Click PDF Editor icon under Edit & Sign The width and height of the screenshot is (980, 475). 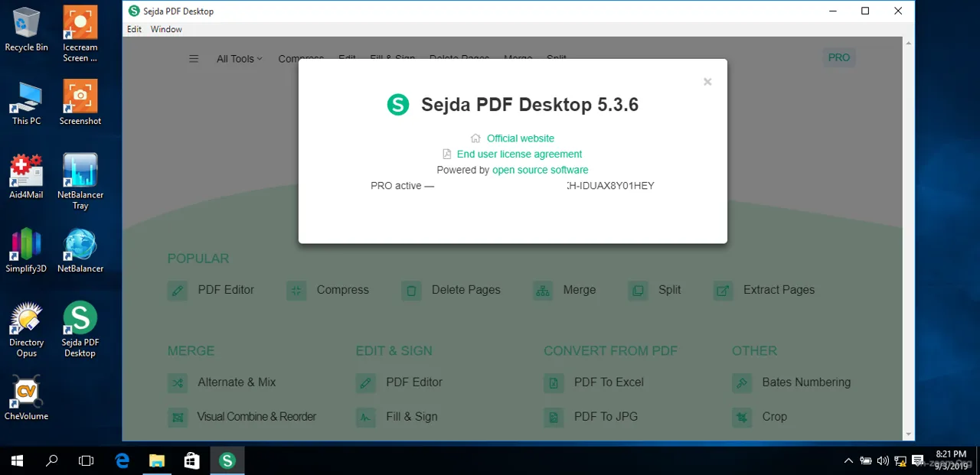(366, 382)
